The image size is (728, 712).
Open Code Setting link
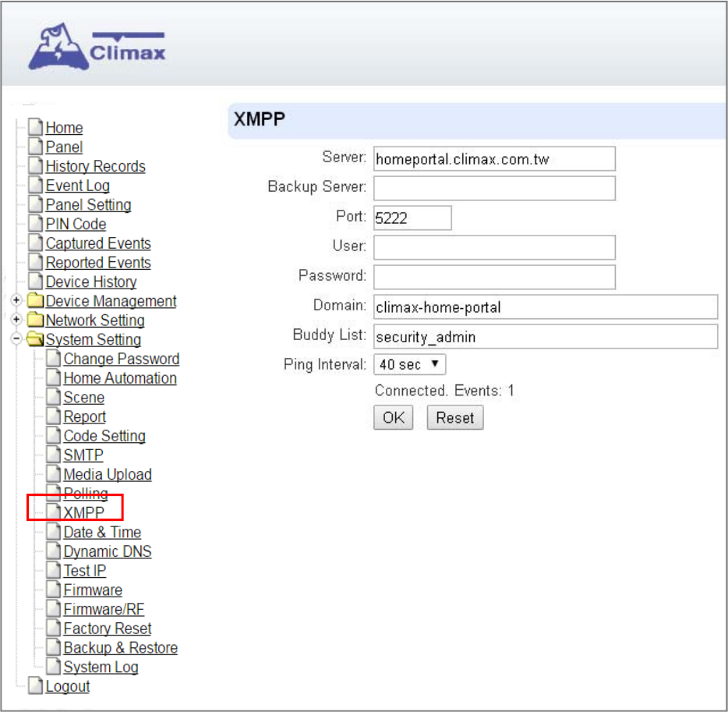(104, 436)
